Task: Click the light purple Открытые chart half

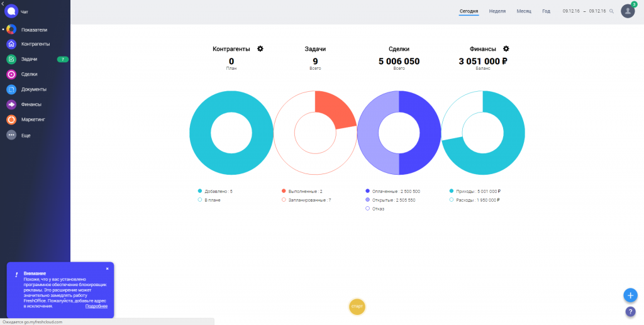Action: [378, 133]
